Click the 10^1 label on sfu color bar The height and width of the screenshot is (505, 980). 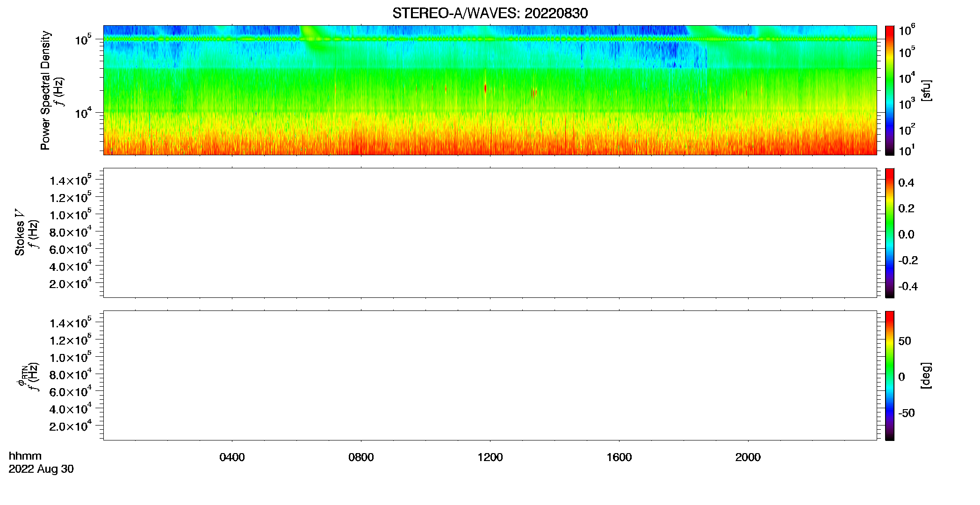(x=907, y=150)
